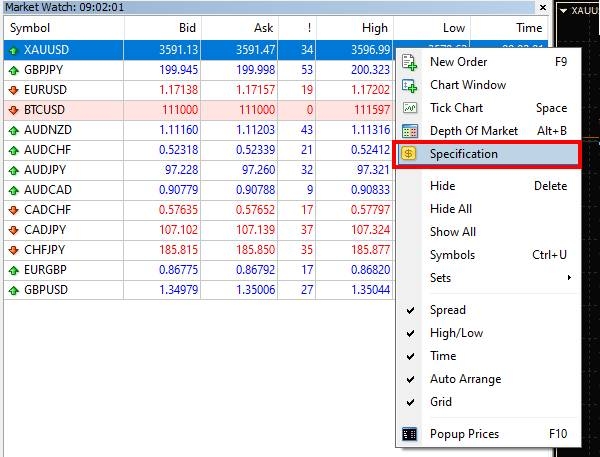Choose Show All in the menu
The image size is (600, 457).
pyautogui.click(x=452, y=232)
